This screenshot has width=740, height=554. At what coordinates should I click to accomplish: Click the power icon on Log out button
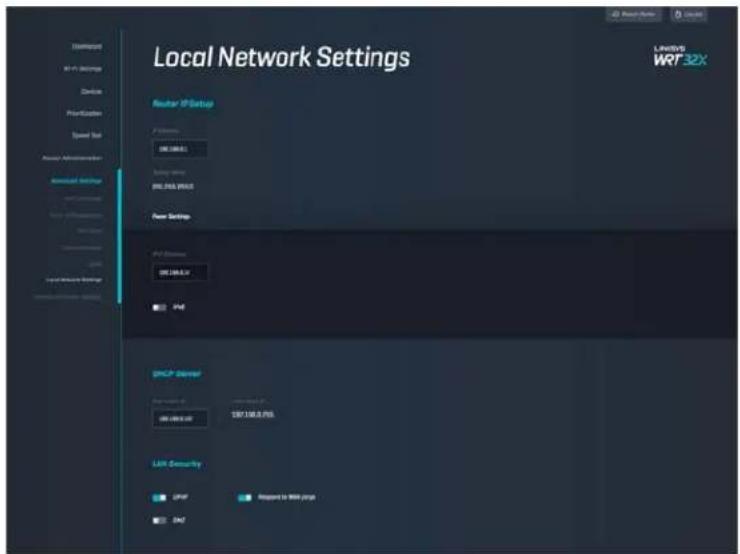coord(678,15)
